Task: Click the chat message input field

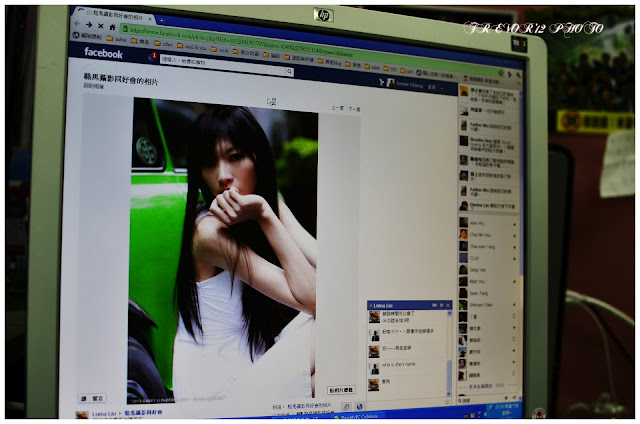Action: click(x=408, y=403)
